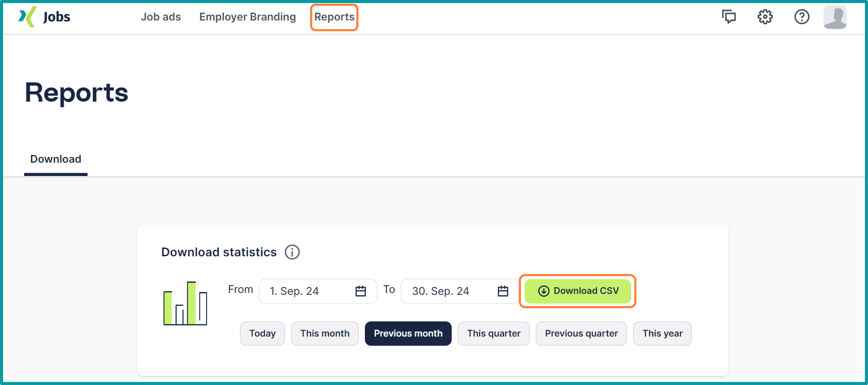
Task: Open the Employer Branding menu
Action: [x=247, y=17]
